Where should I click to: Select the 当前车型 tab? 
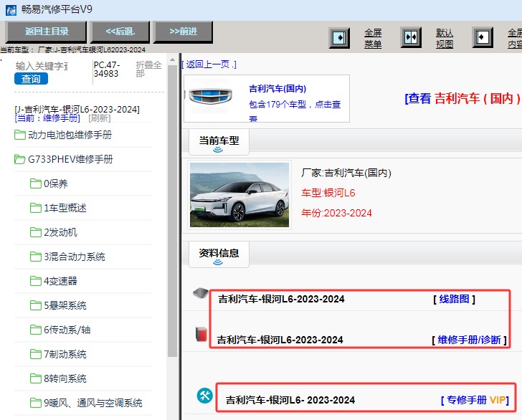coord(219,142)
